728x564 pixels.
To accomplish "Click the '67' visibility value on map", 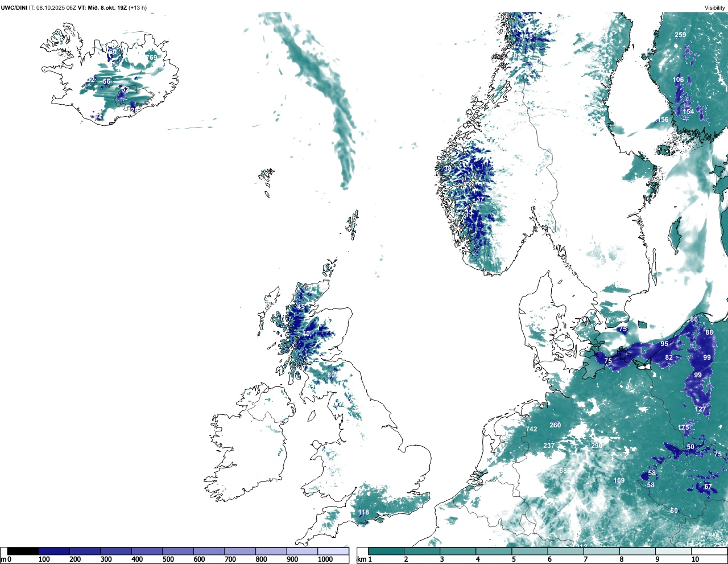I will click(x=708, y=487).
